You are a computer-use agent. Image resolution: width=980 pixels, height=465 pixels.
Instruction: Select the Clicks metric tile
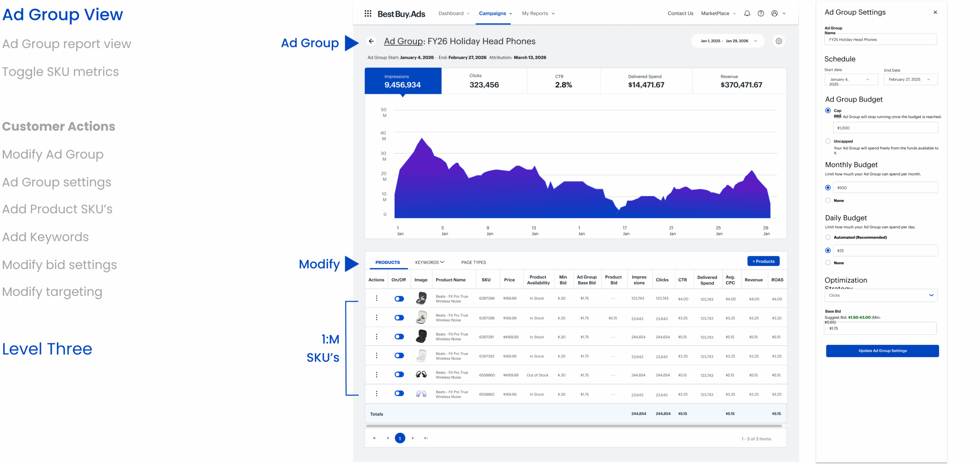click(x=484, y=81)
